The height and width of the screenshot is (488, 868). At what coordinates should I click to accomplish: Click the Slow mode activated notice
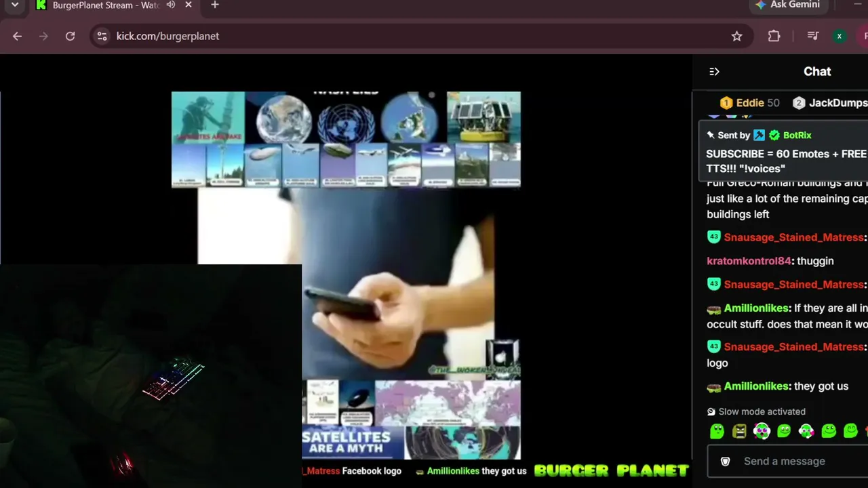pyautogui.click(x=756, y=411)
